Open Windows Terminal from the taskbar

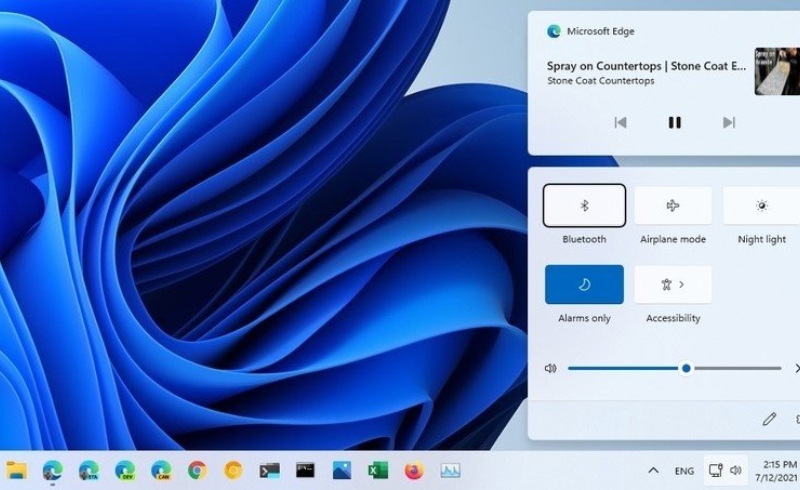coord(269,470)
